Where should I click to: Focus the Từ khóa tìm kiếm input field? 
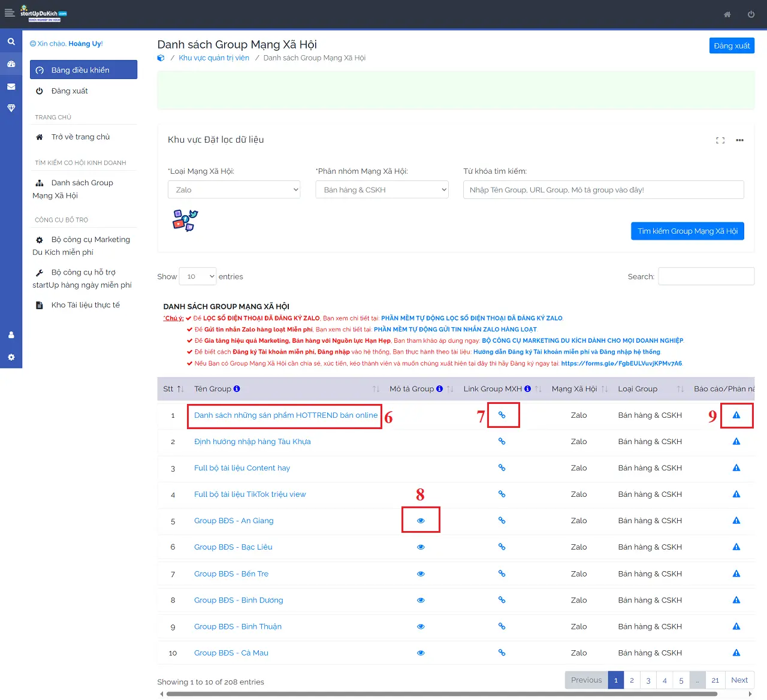pos(603,190)
